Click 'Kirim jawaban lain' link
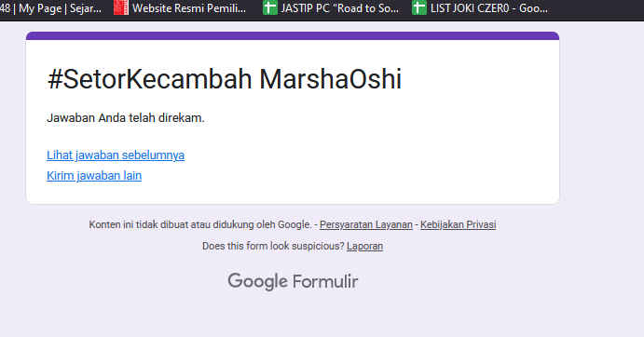This screenshot has width=644, height=337. click(94, 176)
